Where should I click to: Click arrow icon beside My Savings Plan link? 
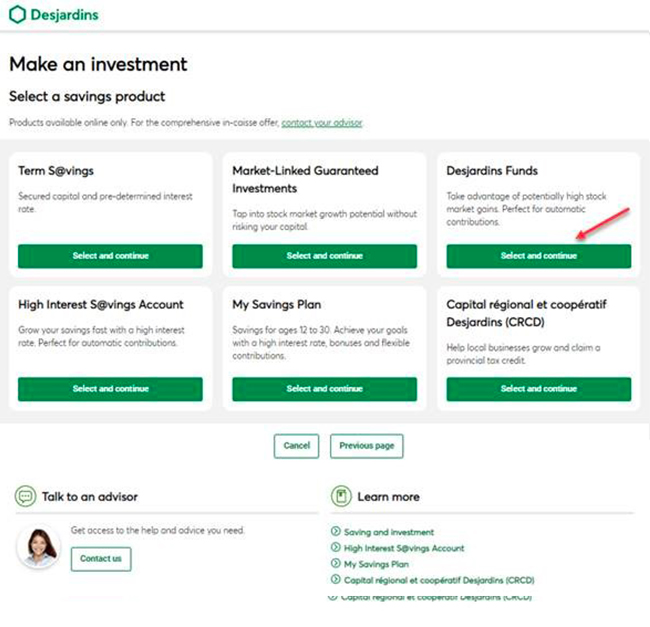coord(335,564)
